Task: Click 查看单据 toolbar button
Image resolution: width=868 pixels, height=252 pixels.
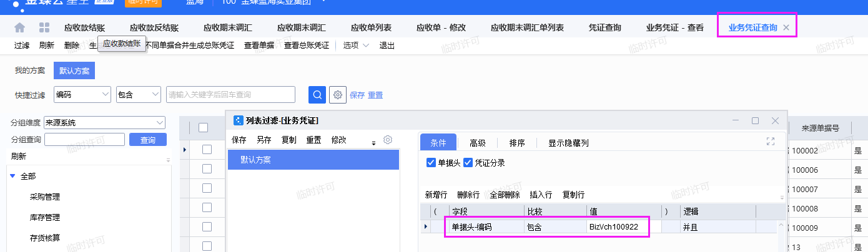Action: click(259, 46)
